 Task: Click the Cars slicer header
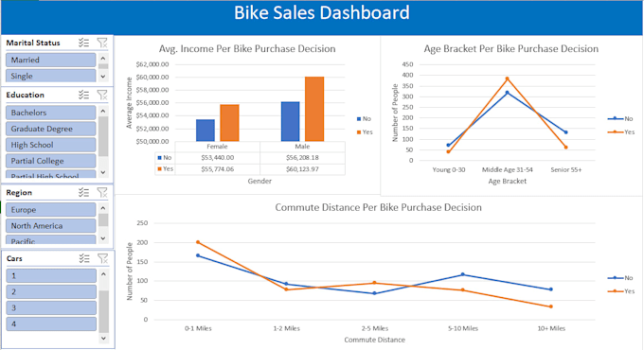click(14, 258)
